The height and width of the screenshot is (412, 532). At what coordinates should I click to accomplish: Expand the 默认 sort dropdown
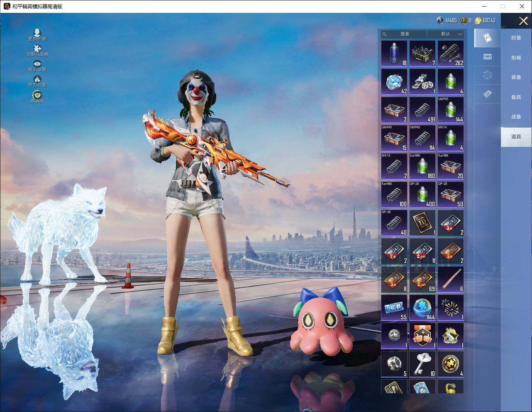[x=446, y=34]
